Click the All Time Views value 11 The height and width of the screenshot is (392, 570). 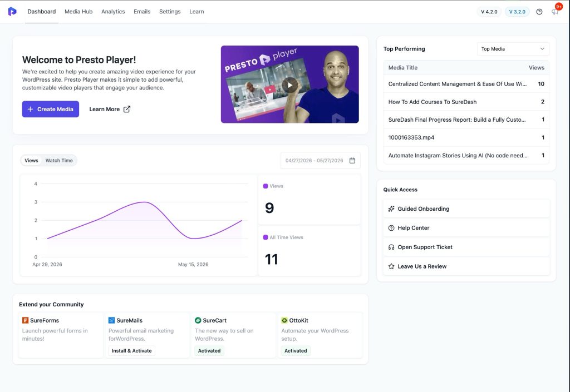tap(271, 260)
